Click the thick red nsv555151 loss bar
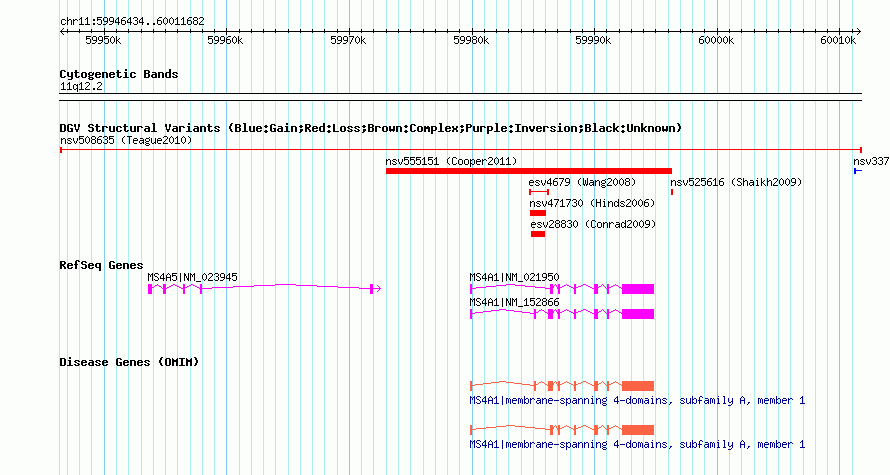890x475 pixels. click(528, 171)
